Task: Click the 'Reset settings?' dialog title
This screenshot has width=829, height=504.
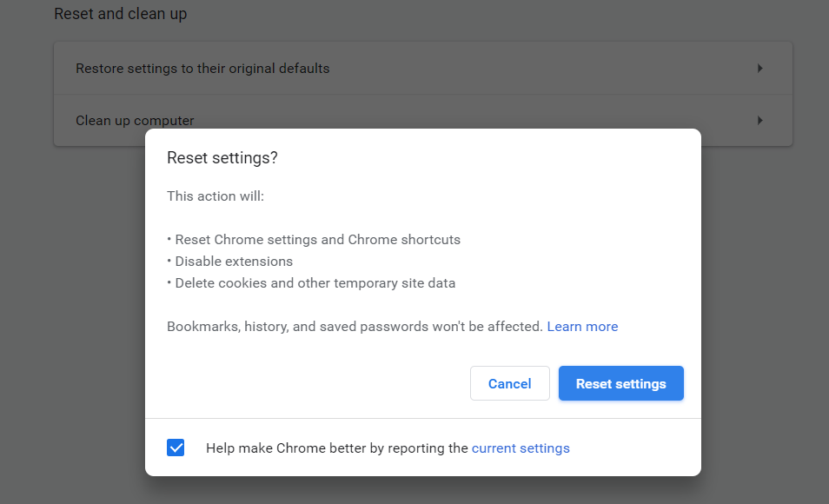Action: (222, 157)
